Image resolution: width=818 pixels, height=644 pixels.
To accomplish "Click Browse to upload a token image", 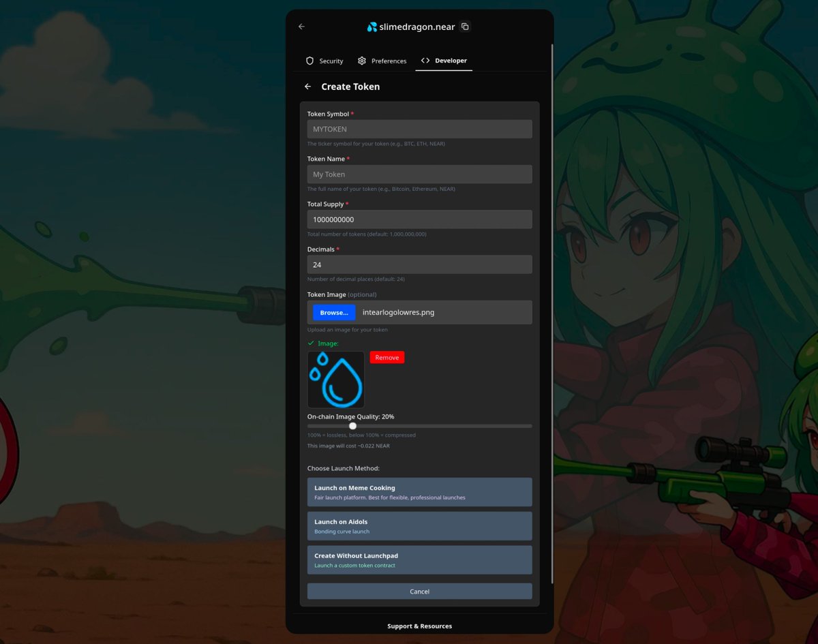I will pos(333,312).
